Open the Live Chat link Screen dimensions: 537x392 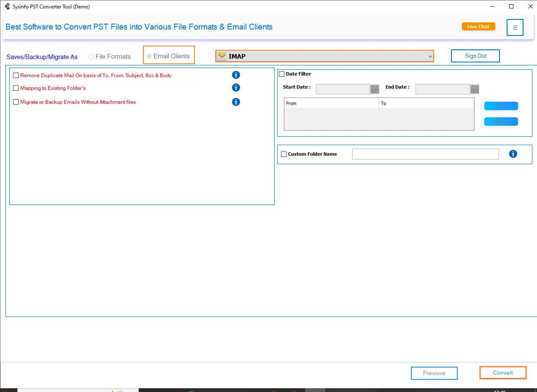[x=478, y=27]
